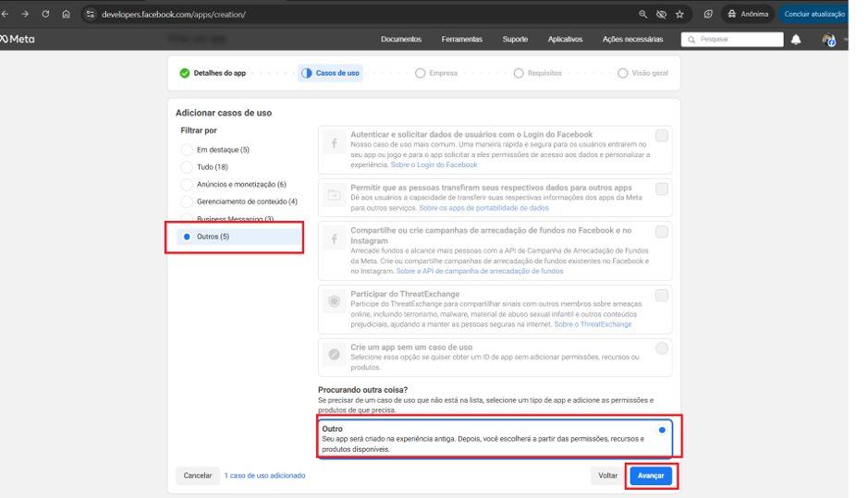Check the fundraiser campaigns use case checkbox
The height and width of the screenshot is (498, 868).
coord(662,232)
